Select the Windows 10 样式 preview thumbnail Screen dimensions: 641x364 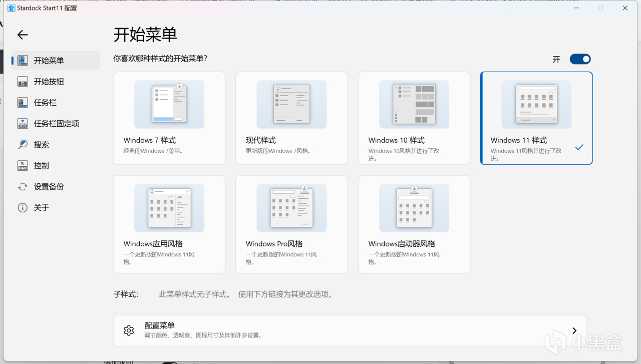[414, 104]
